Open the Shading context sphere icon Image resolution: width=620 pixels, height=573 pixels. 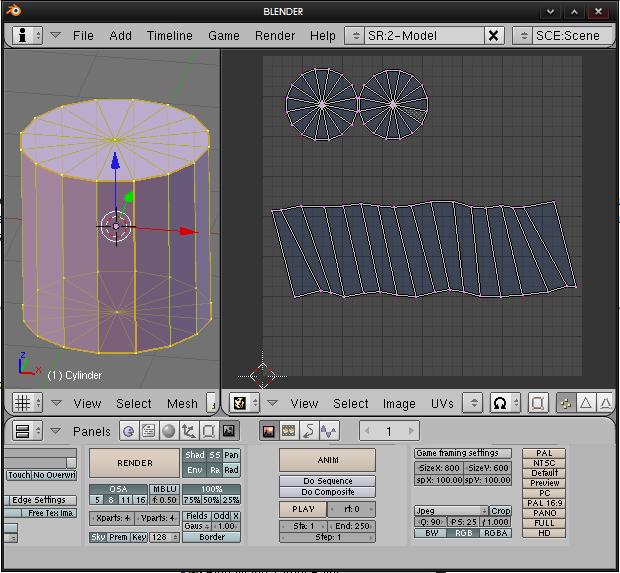(x=168, y=431)
